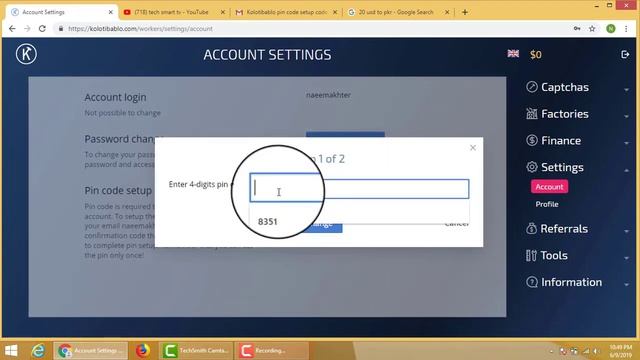Switch language via the UK flag icon

(513, 54)
